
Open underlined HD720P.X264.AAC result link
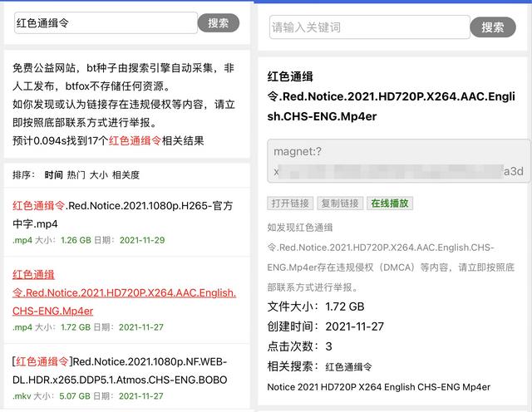tap(124, 292)
